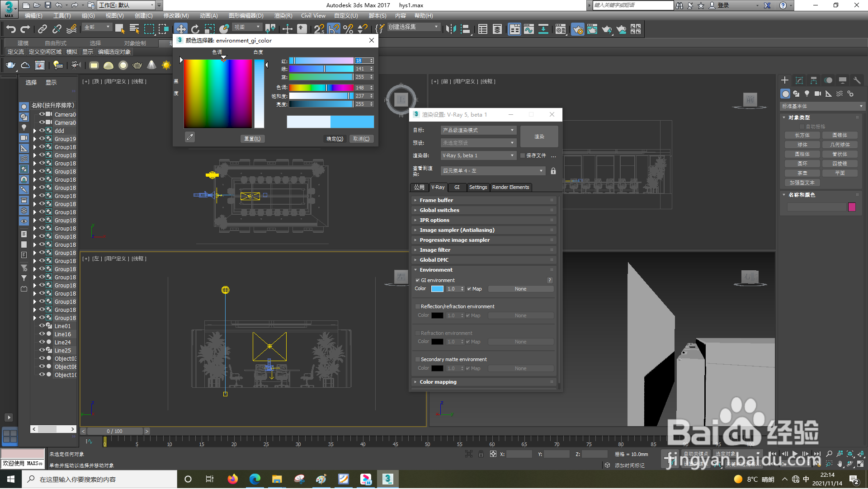Create 长方体 box primitive button
Image resolution: width=868 pixels, height=489 pixels.
[802, 135]
